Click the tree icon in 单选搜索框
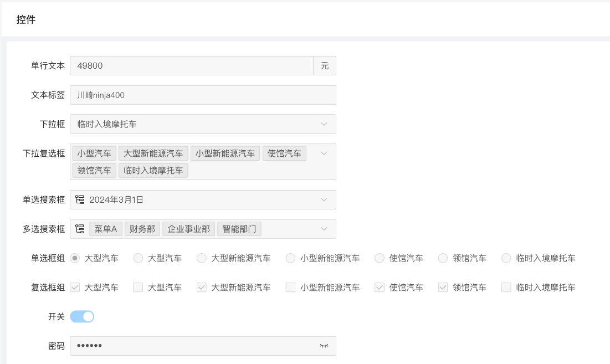The height and width of the screenshot is (364, 610). click(80, 200)
